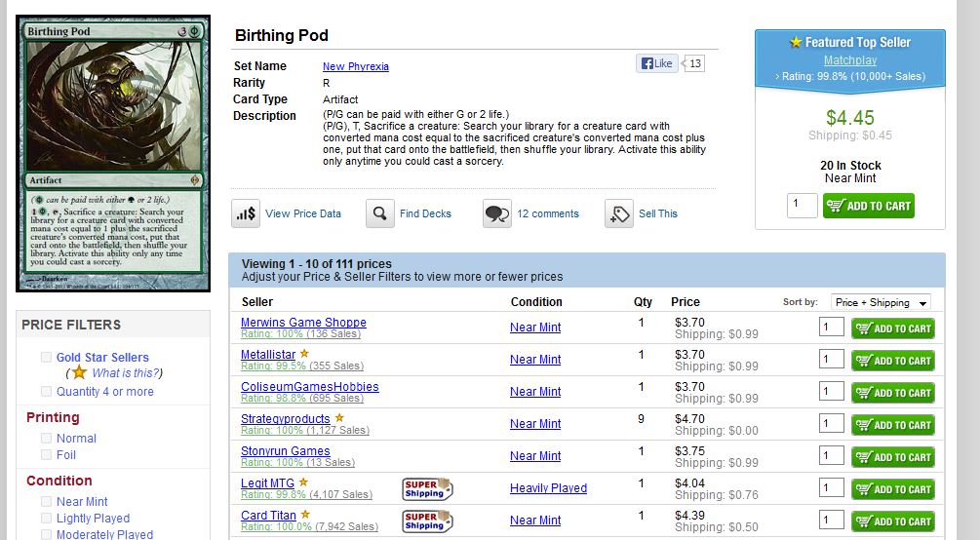Tick the Foil printing checkbox
980x540 pixels.
pyautogui.click(x=46, y=454)
